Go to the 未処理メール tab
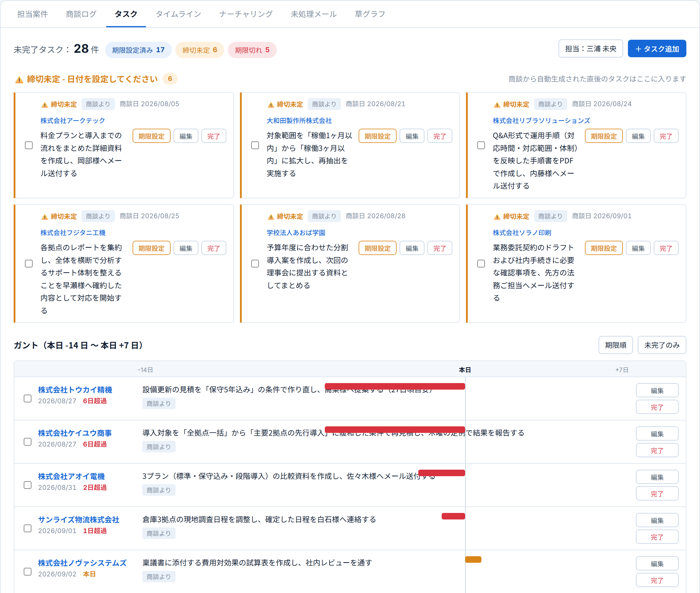This screenshot has width=700, height=593. 314,14
